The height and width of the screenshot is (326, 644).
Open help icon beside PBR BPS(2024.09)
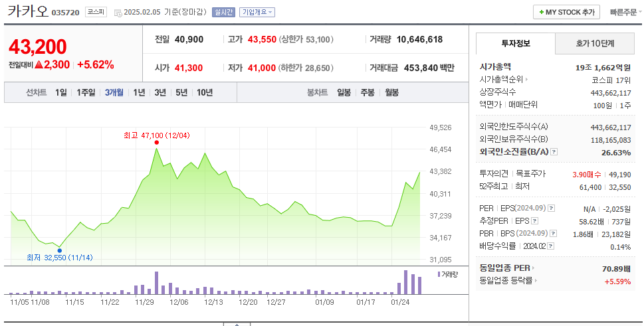point(553,234)
